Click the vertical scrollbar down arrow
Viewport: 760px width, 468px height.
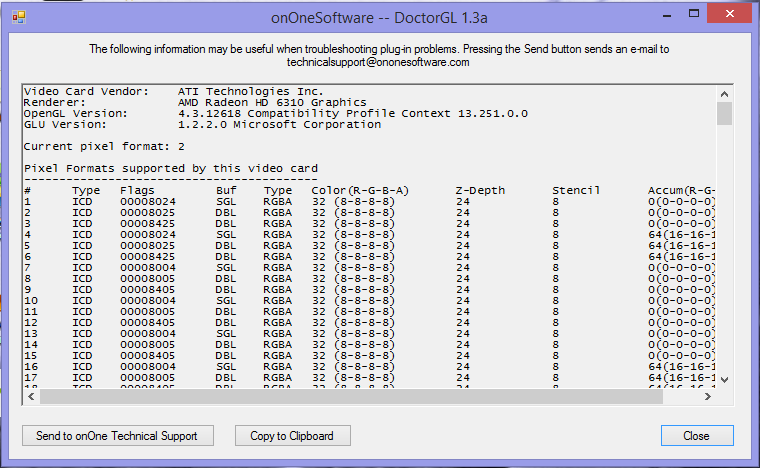724,380
